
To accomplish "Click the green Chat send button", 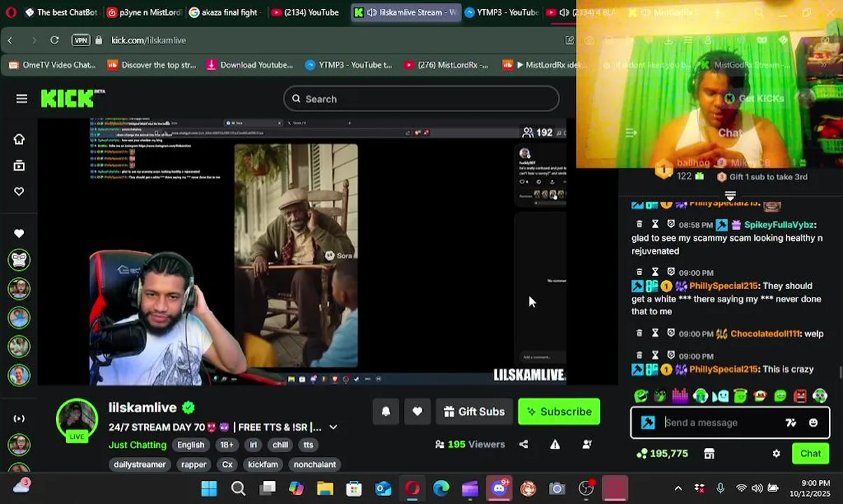I will 810,454.
